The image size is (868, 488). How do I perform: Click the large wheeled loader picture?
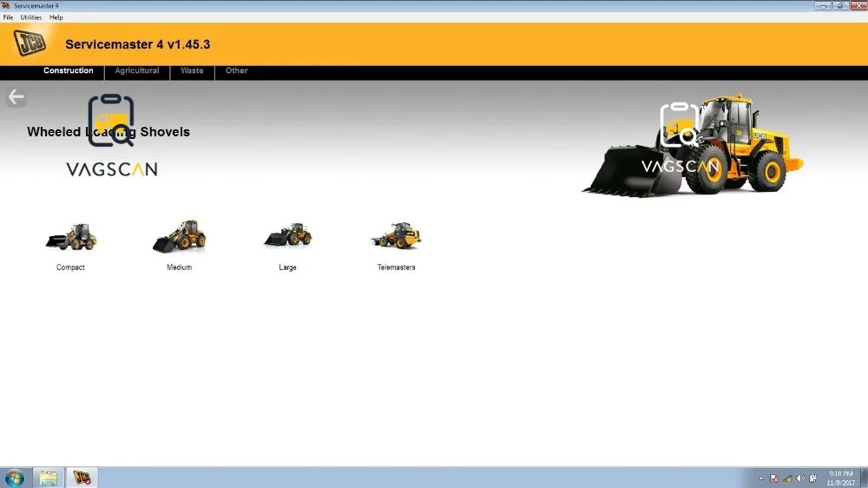(x=693, y=145)
